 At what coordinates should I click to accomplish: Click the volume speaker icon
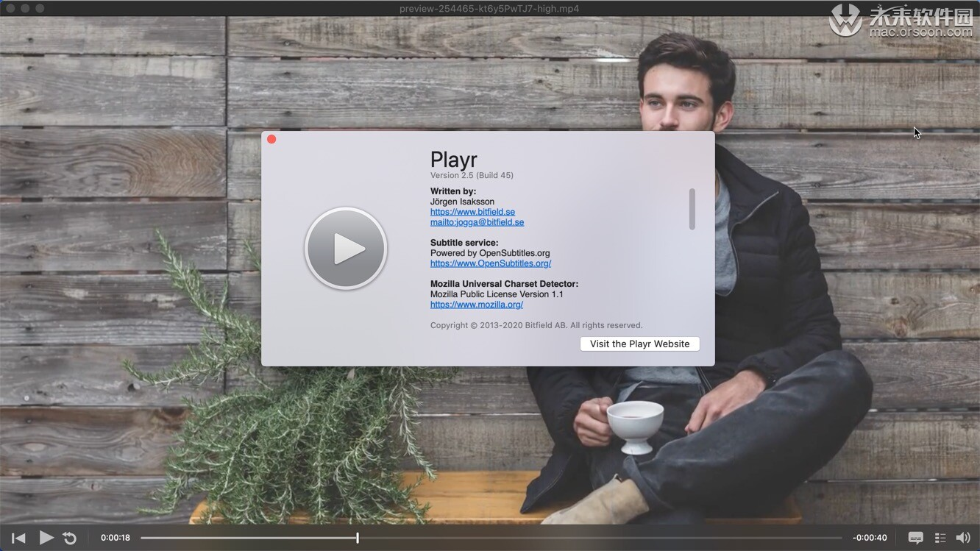point(962,538)
